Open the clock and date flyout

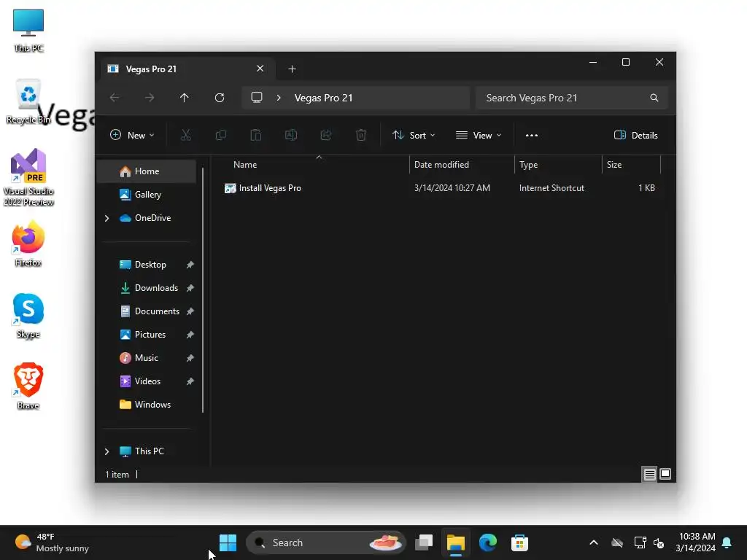[695, 542]
